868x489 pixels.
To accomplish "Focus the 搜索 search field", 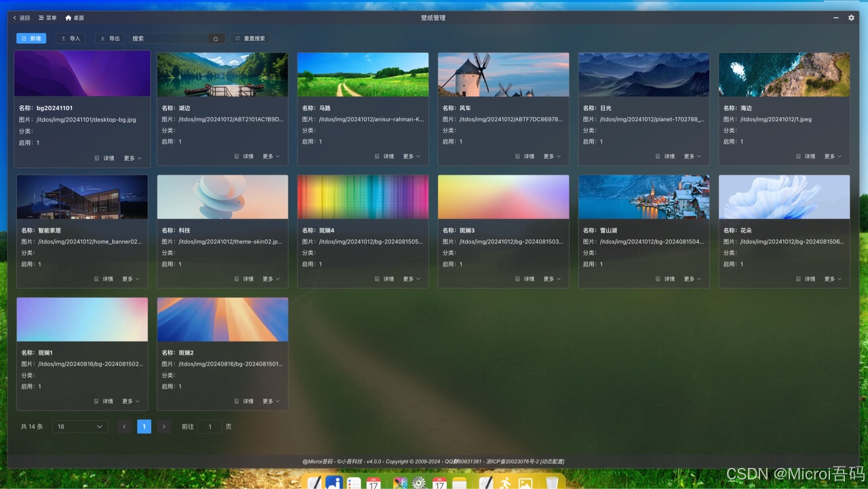I will (169, 39).
